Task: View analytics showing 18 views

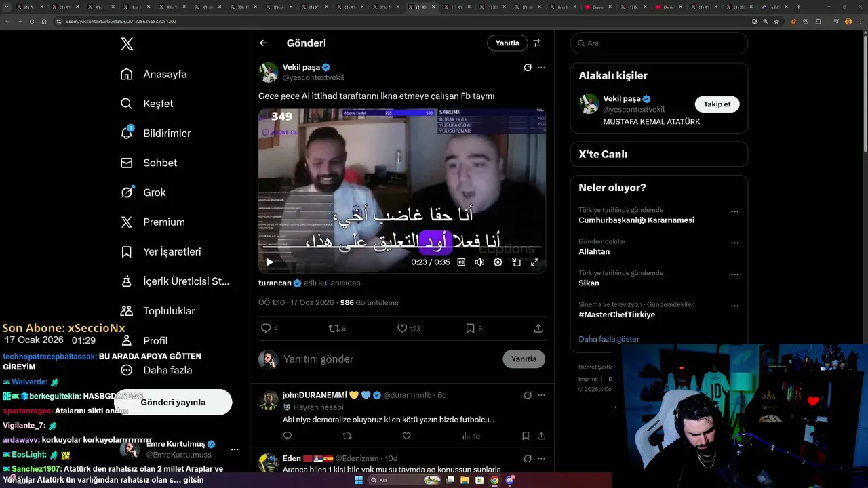Action: click(471, 436)
